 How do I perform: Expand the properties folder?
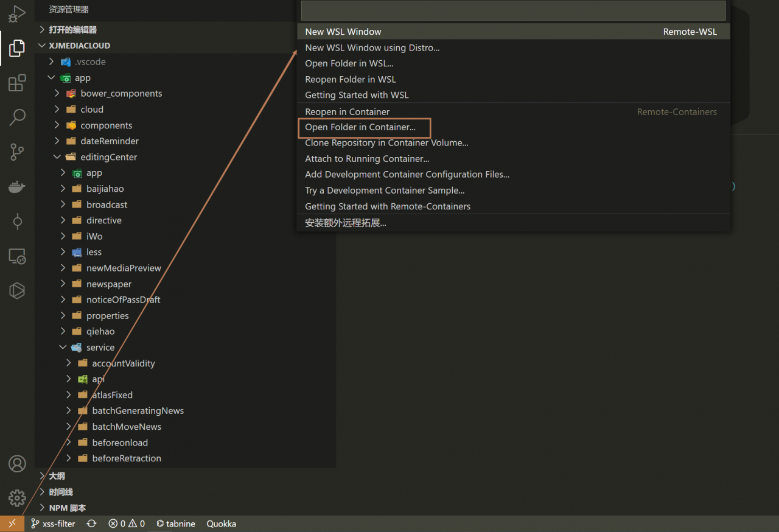(185, 316)
